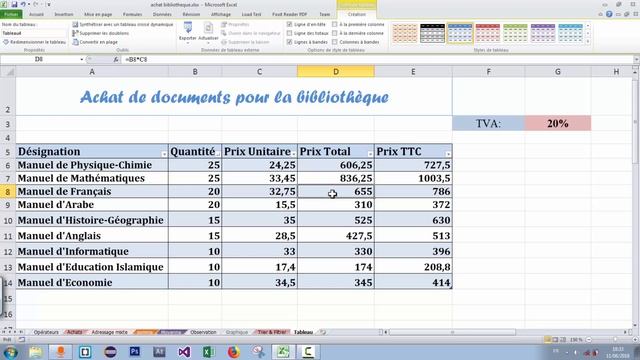Select the TVA 20% cell
The image size is (640, 360).
[558, 123]
